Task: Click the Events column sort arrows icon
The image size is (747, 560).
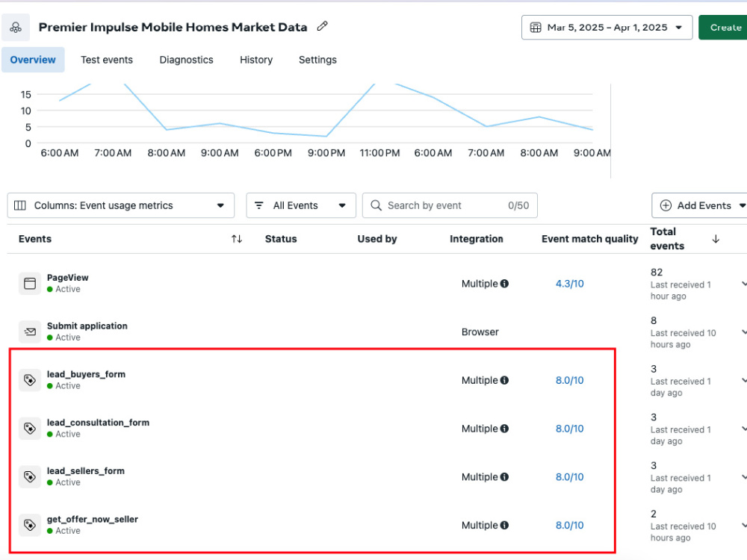Action: point(237,239)
